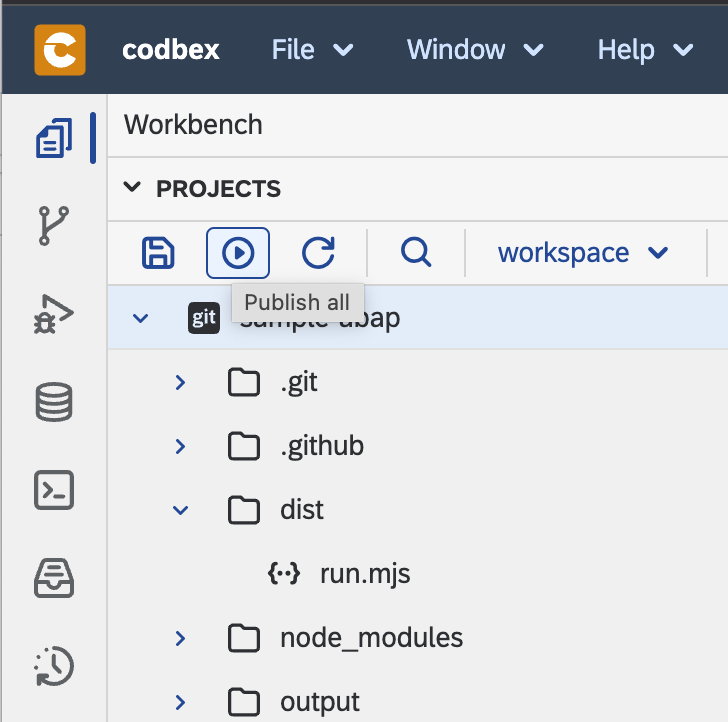Open the Window menu
728x722 pixels.
point(475,50)
